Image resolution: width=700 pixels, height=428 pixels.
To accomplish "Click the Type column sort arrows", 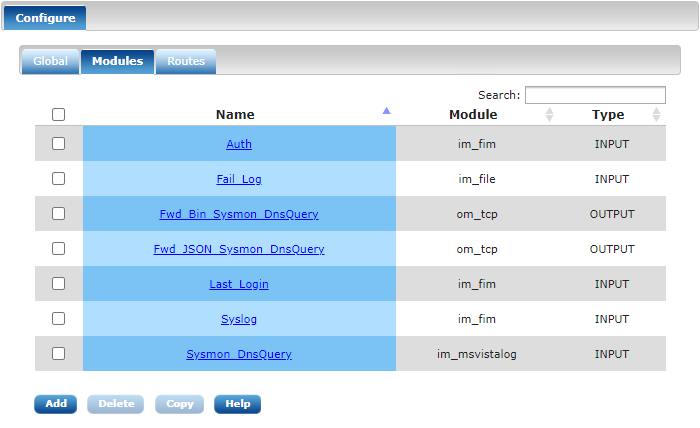I will point(656,115).
